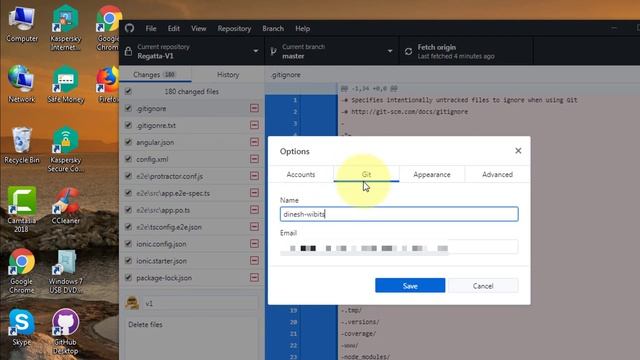Viewport: 640px width, 360px height.
Task: Expand the Current branch dropdown arrow
Action: (x=390, y=51)
